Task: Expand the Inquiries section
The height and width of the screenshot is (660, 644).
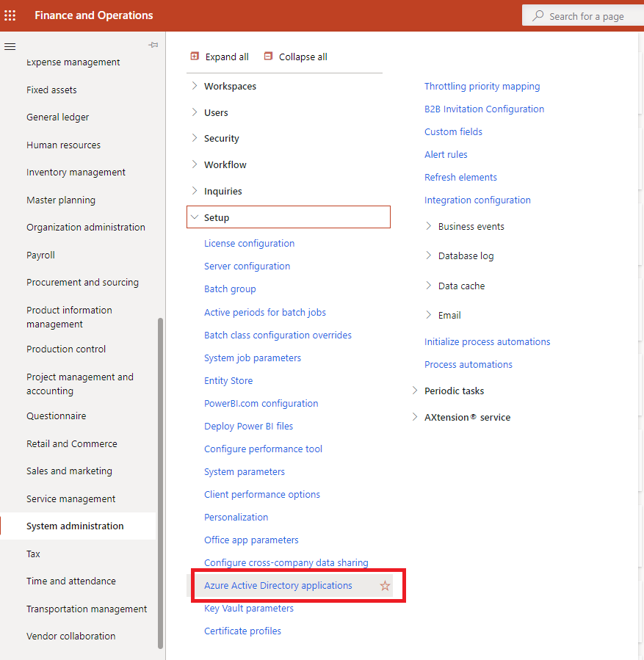Action: [194, 191]
